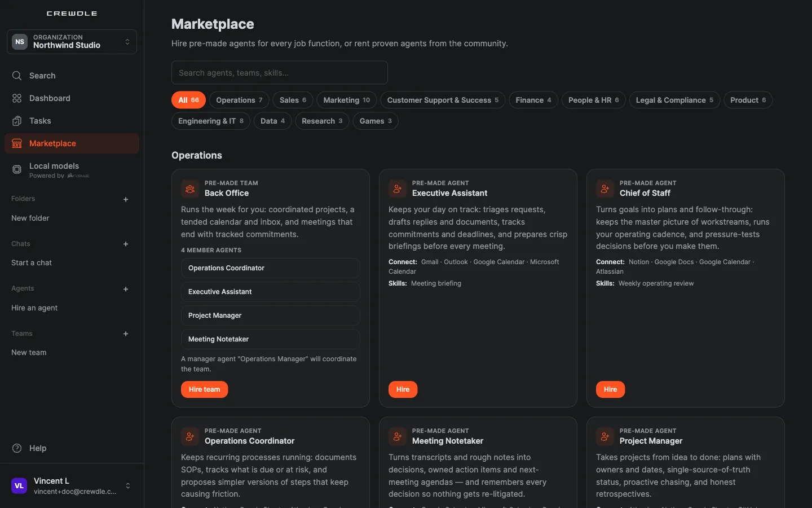Image resolution: width=812 pixels, height=508 pixels.
Task: Filter by Operations category
Action: (x=239, y=100)
